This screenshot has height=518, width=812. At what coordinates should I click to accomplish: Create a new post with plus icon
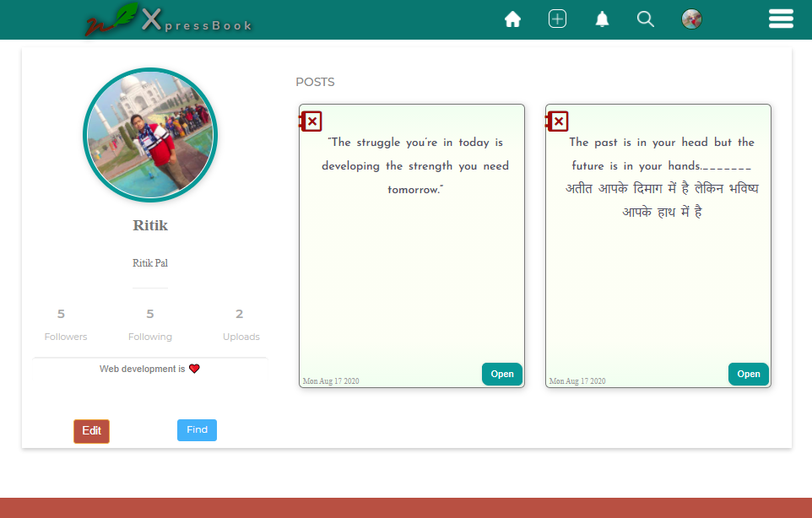coord(557,19)
